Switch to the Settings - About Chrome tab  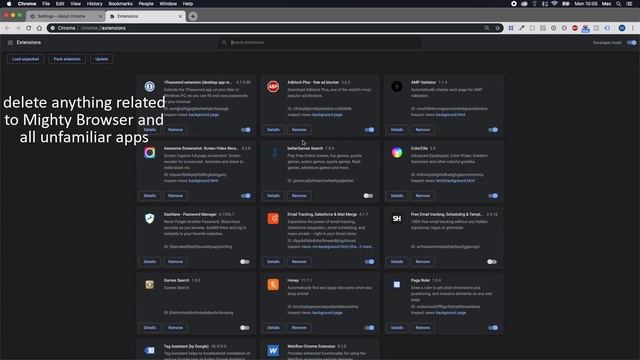click(66, 16)
